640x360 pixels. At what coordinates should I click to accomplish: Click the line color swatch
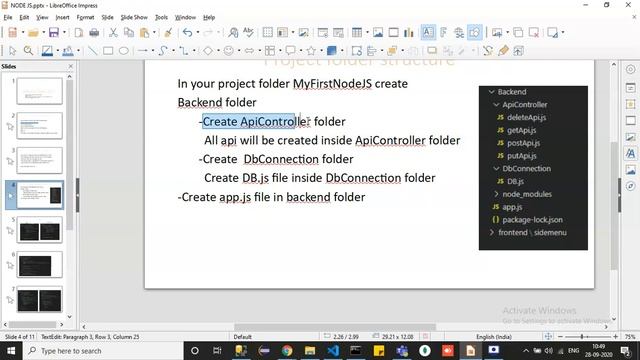point(47,51)
